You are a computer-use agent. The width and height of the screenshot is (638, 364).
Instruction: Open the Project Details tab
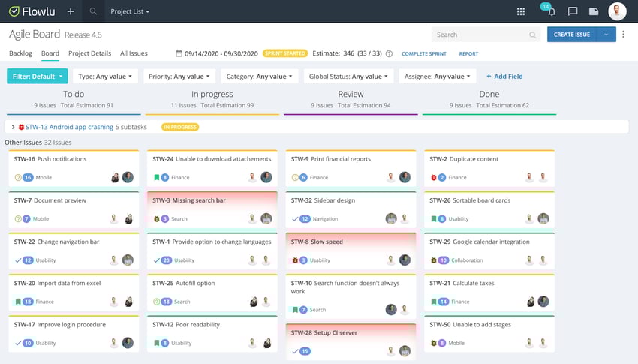coord(89,53)
